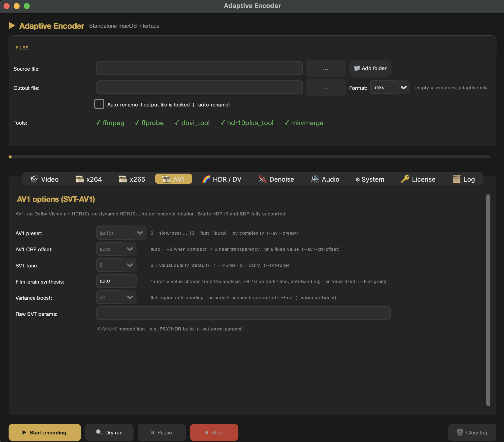The image size is (504, 442).
Task: Click the play icon in Start encoding
Action: (x=24, y=432)
